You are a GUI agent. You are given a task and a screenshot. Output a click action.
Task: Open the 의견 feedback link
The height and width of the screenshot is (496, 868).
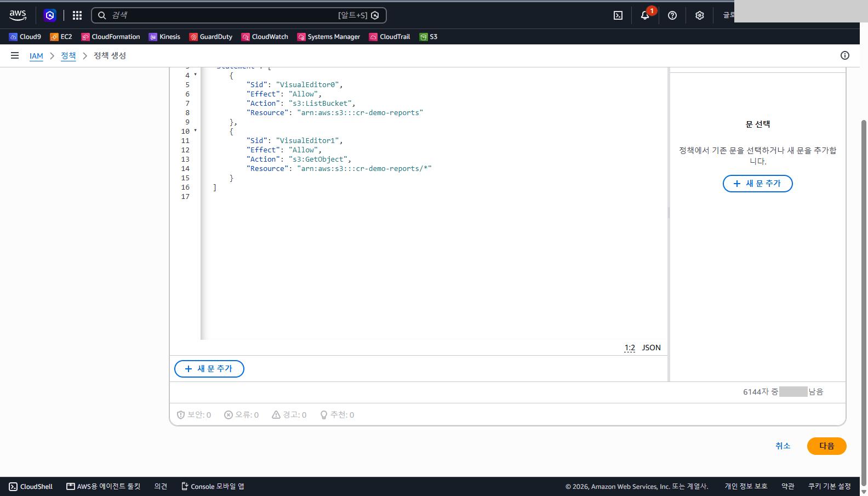(161, 487)
